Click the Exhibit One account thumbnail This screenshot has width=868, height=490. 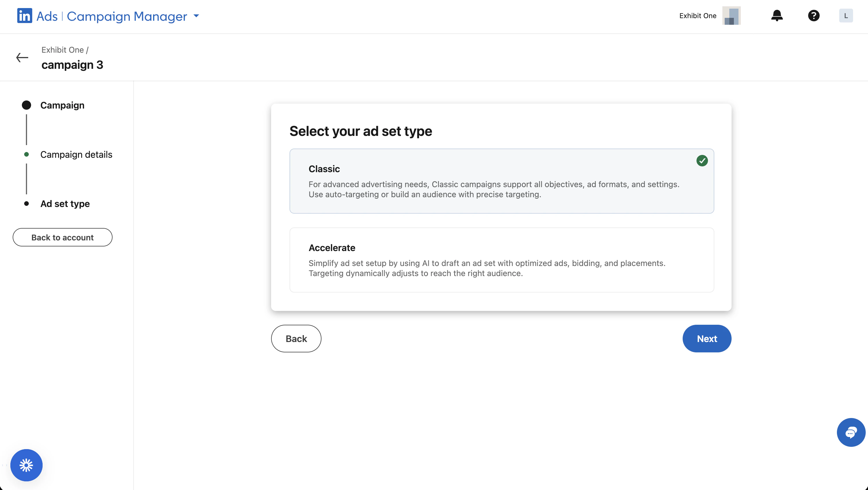tap(731, 16)
